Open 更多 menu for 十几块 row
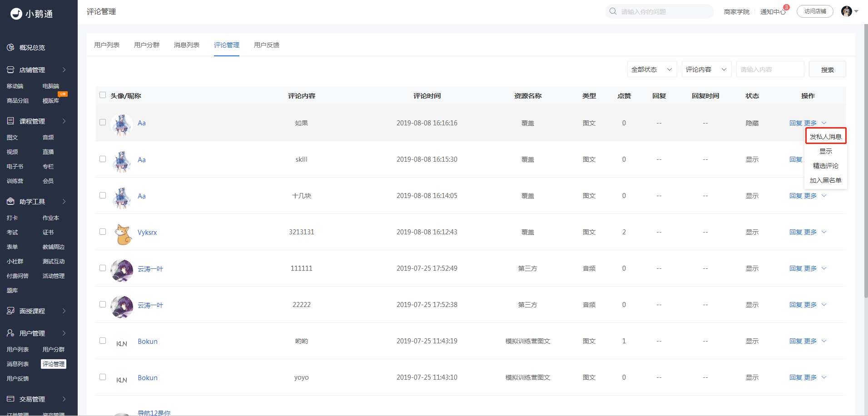868x416 pixels. [815, 196]
